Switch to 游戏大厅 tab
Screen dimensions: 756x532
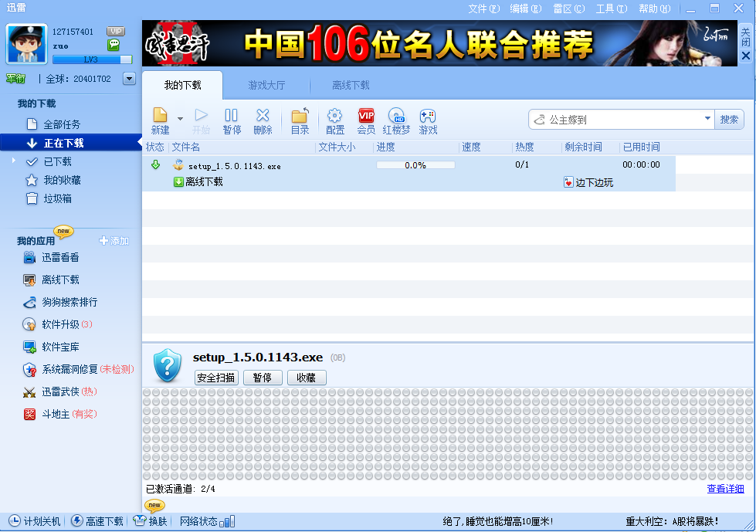266,85
